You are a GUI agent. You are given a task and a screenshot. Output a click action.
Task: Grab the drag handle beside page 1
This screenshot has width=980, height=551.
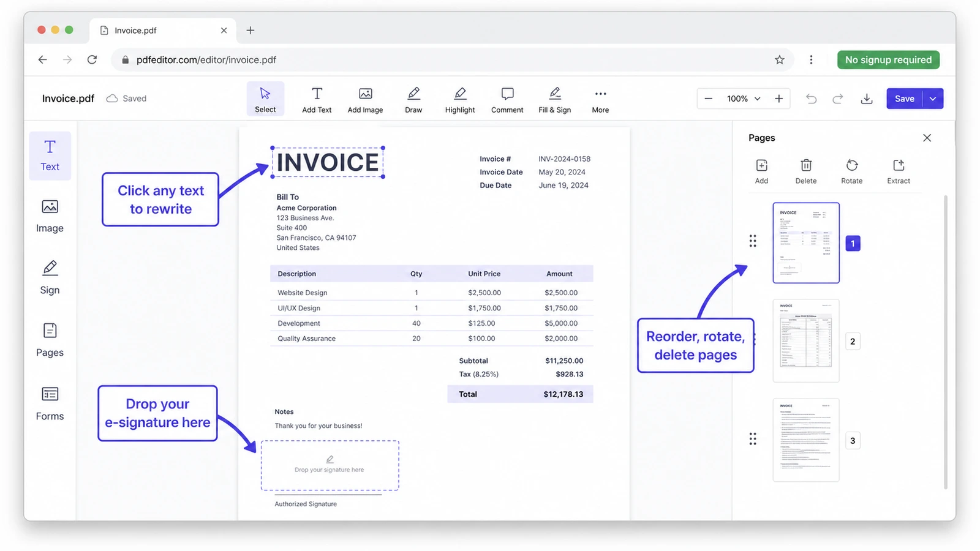tap(753, 241)
